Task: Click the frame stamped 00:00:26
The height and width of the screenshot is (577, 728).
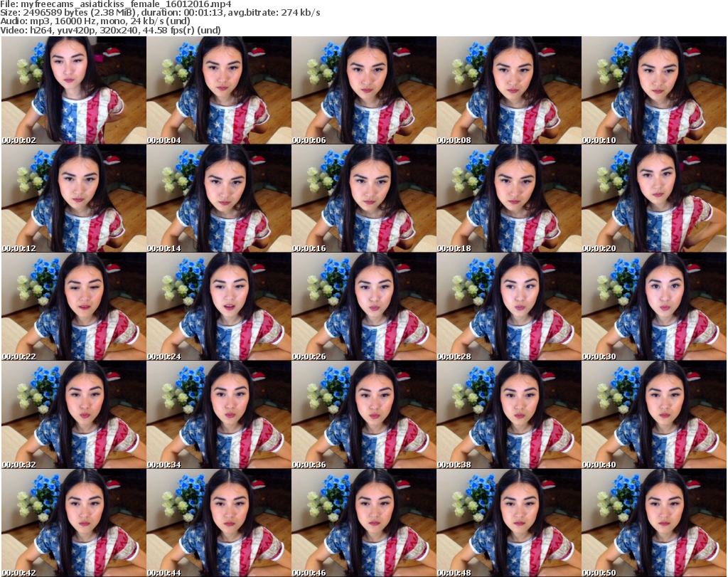Action: tap(364, 307)
